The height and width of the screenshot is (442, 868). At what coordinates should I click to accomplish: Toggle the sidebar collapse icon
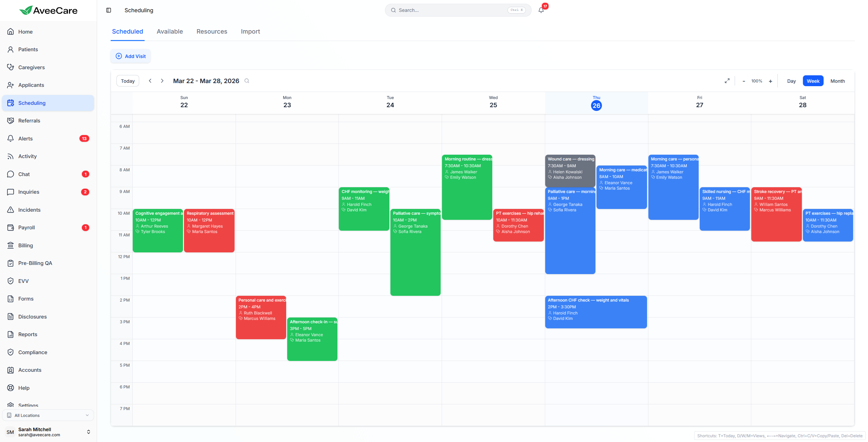(109, 10)
